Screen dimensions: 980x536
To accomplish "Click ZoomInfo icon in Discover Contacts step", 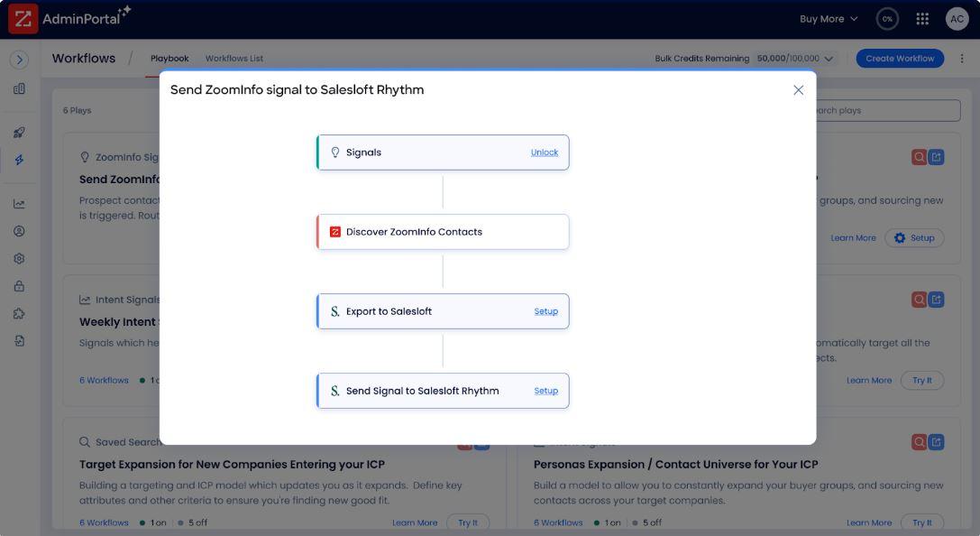I will 335,232.
